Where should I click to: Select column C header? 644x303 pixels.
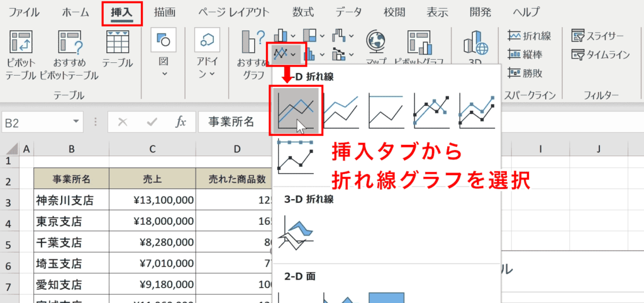pos(152,149)
